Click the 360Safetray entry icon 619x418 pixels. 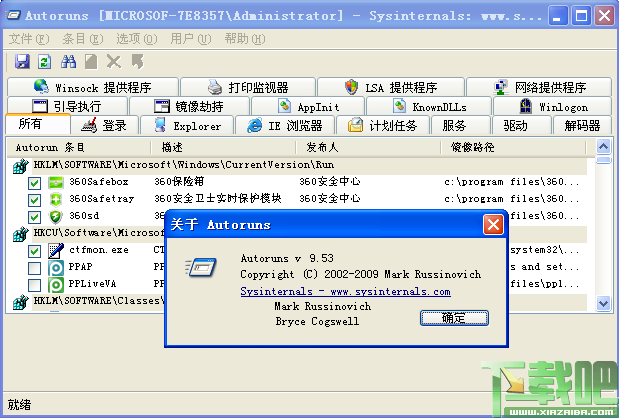(56, 199)
